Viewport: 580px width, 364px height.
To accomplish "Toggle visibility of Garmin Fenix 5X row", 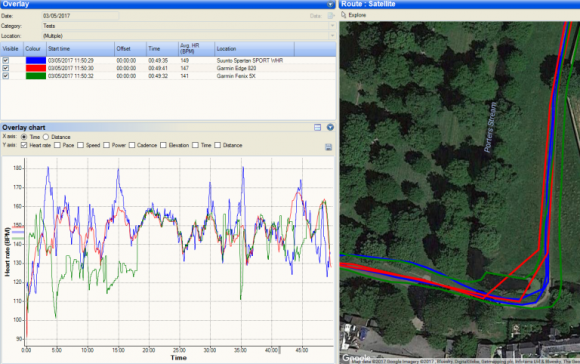I will [6, 76].
